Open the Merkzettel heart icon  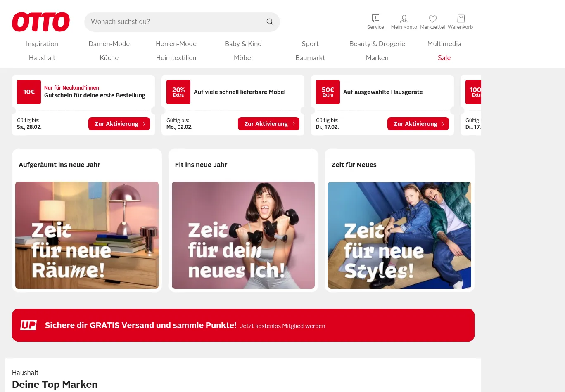pyautogui.click(x=432, y=19)
